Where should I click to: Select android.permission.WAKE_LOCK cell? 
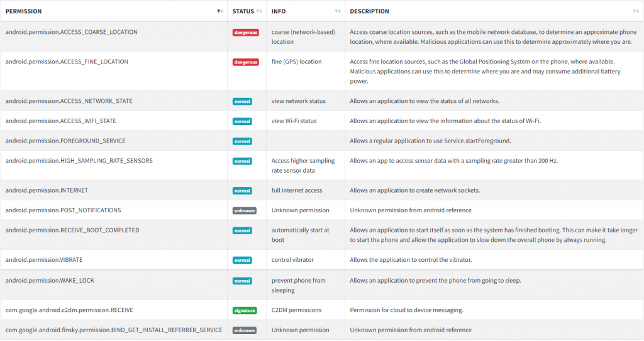click(114, 284)
